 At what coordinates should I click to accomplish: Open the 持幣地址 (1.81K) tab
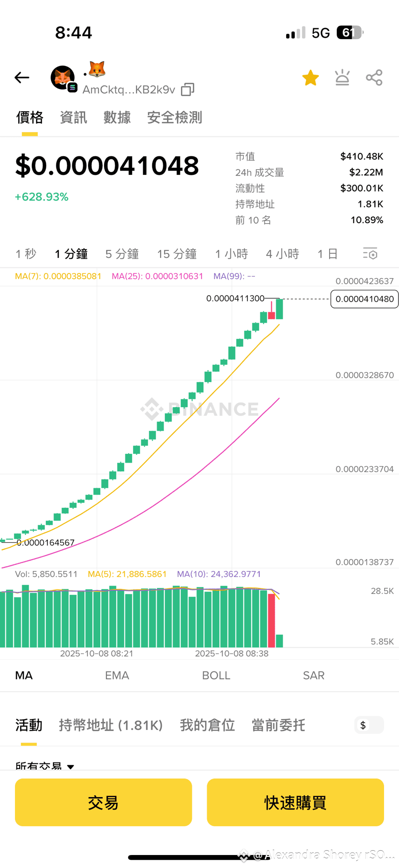click(111, 725)
